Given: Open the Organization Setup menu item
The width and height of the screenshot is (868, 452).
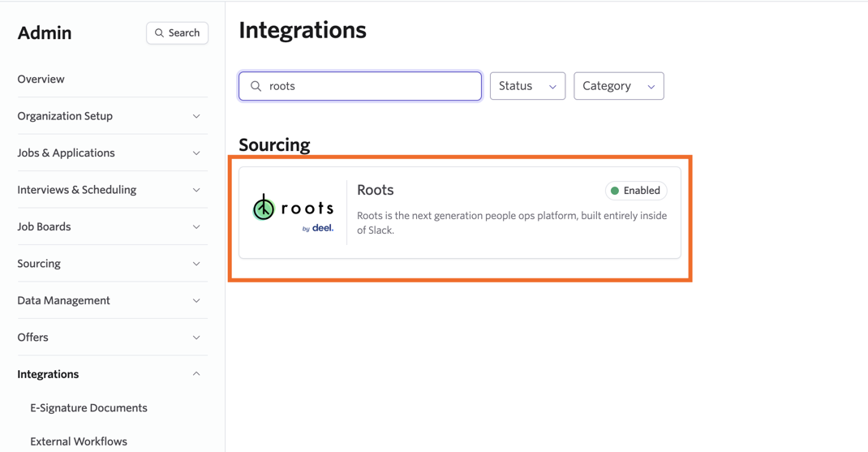Looking at the screenshot, I should 65,116.
